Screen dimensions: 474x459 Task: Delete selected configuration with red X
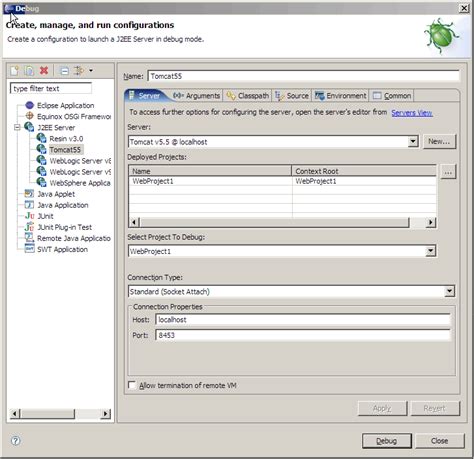[44, 71]
